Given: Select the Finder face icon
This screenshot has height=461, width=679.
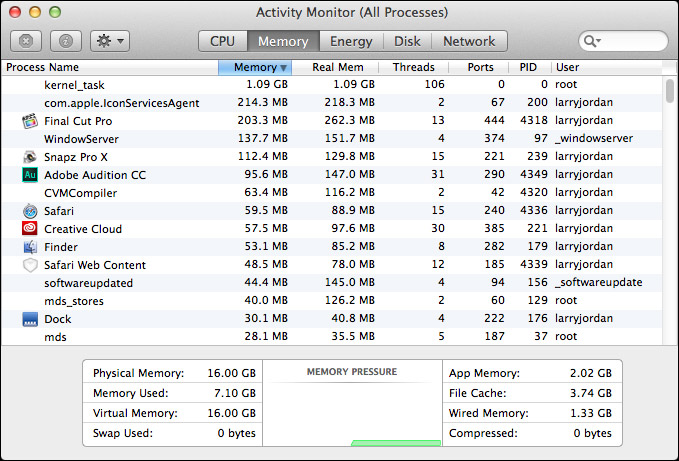Looking at the screenshot, I should (x=30, y=247).
